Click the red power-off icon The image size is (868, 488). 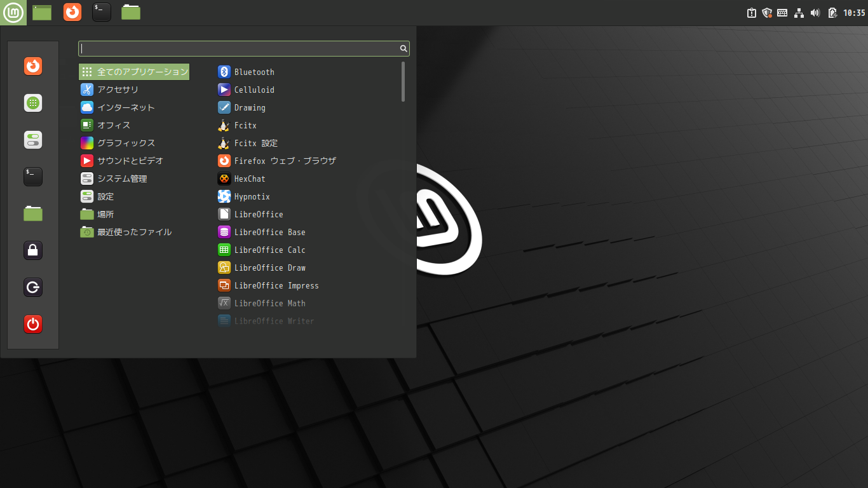pos(33,325)
